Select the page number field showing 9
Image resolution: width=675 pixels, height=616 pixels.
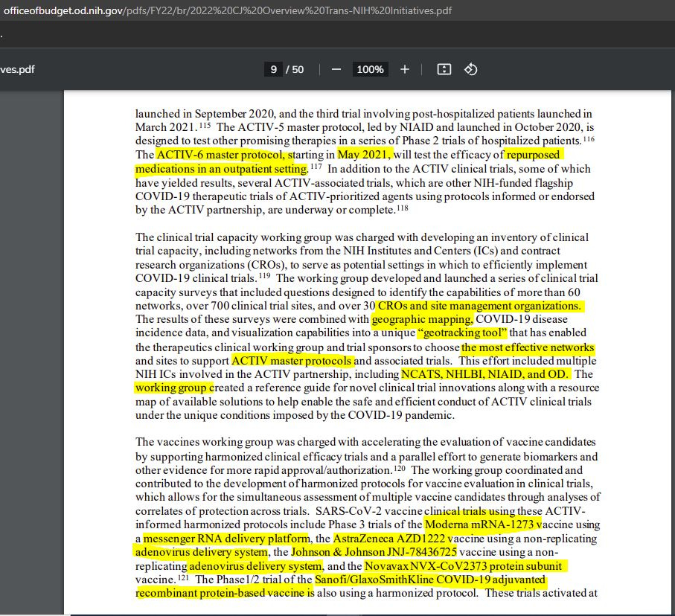273,69
